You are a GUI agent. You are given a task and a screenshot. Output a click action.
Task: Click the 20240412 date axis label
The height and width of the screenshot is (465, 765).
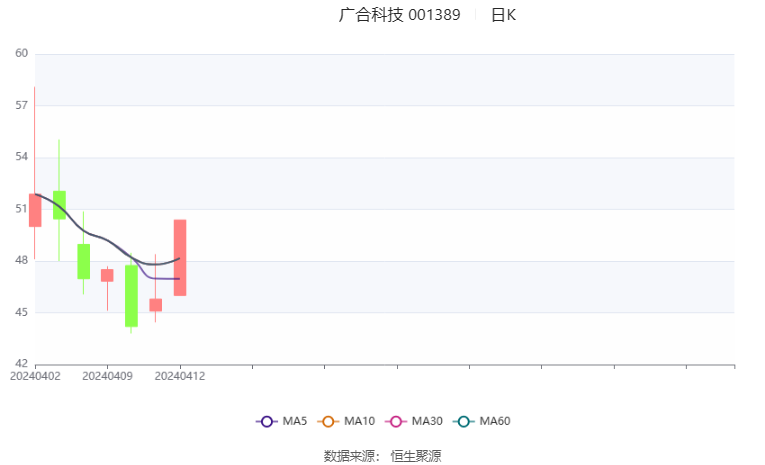tap(180, 376)
